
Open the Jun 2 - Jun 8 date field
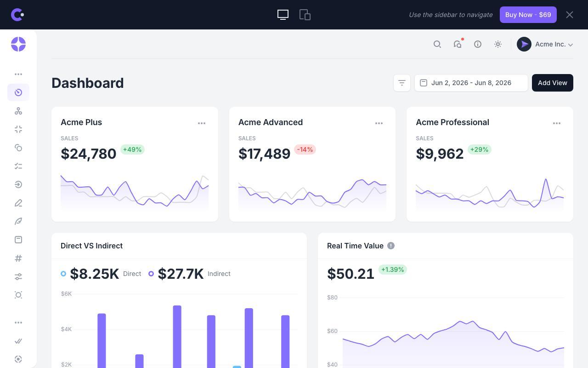[x=471, y=83]
